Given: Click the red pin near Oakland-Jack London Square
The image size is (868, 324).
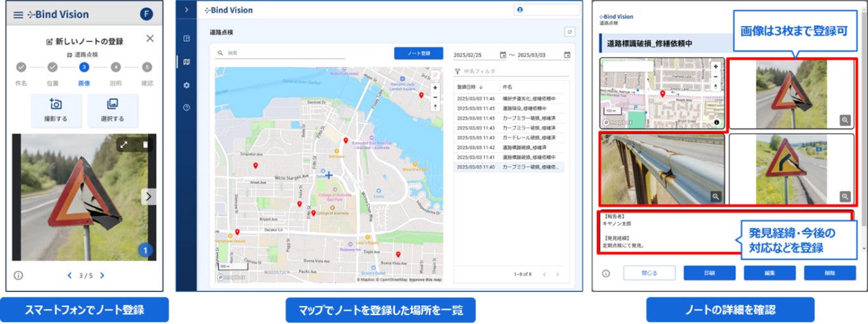Looking at the screenshot, I should click(x=421, y=95).
